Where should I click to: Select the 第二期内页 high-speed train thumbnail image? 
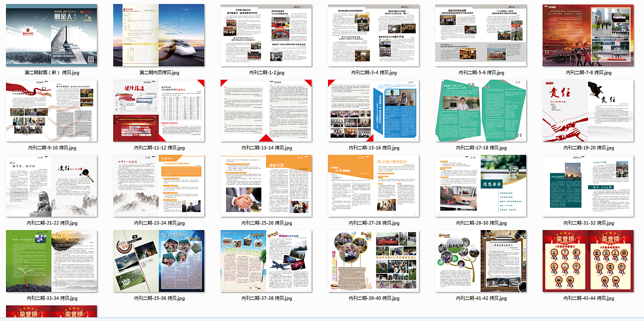(x=159, y=35)
